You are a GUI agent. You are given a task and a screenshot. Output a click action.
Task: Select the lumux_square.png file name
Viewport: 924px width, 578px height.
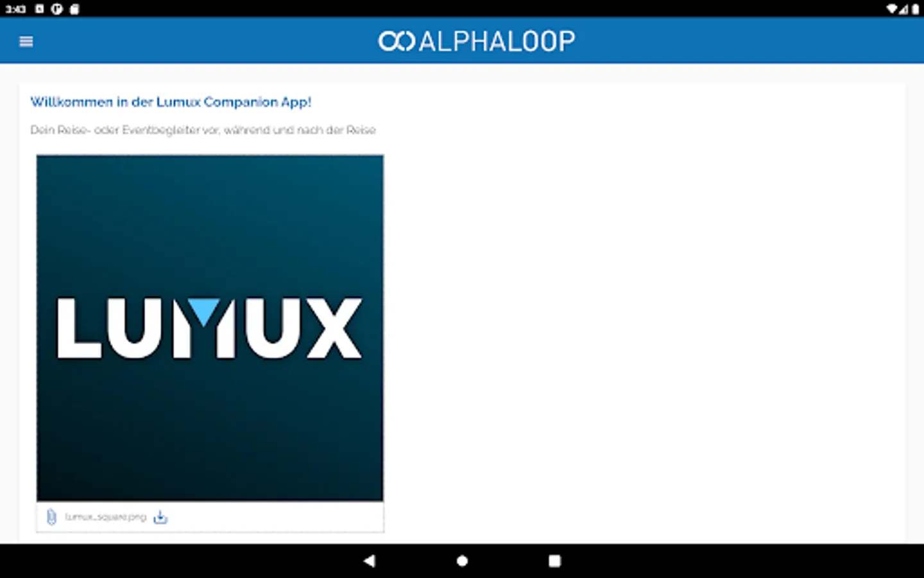[105, 517]
